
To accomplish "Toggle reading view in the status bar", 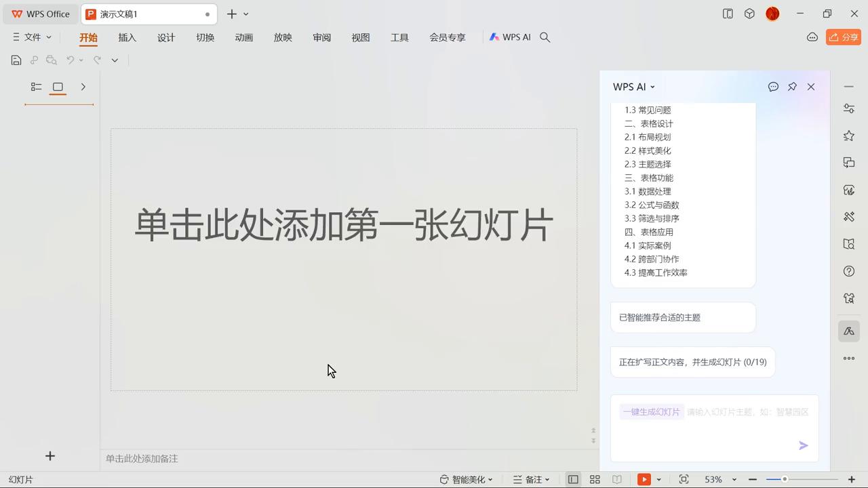I will pos(617,479).
